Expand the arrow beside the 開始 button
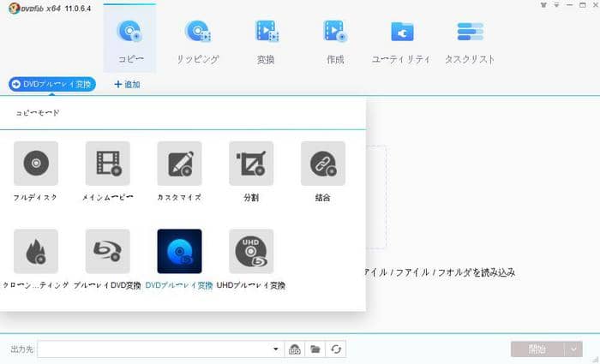This screenshot has width=600, height=364. click(573, 349)
